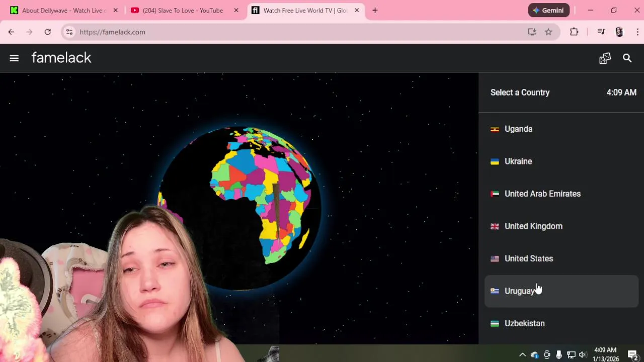Go forward in browser history
This screenshot has width=644, height=362.
coord(29,32)
